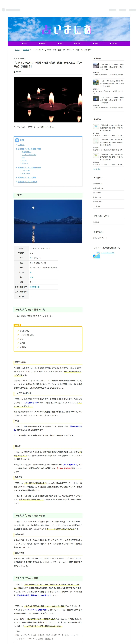Viewport: 138px width, 644px height.
Task: Click the このブログについて profile link
Action: 107,253
